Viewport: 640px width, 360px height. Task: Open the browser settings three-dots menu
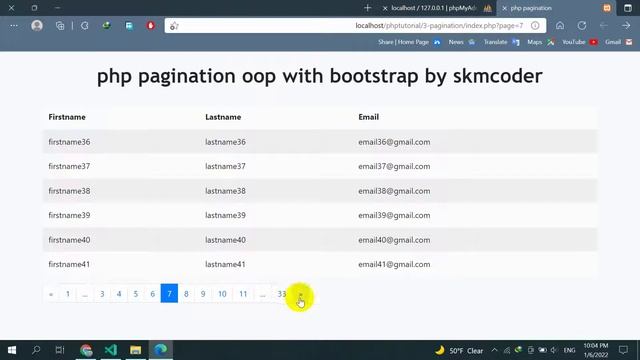pyautogui.click(x=14, y=26)
